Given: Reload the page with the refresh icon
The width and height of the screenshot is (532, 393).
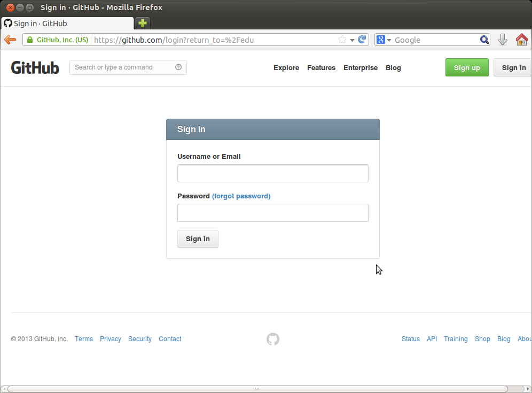Looking at the screenshot, I should (362, 40).
